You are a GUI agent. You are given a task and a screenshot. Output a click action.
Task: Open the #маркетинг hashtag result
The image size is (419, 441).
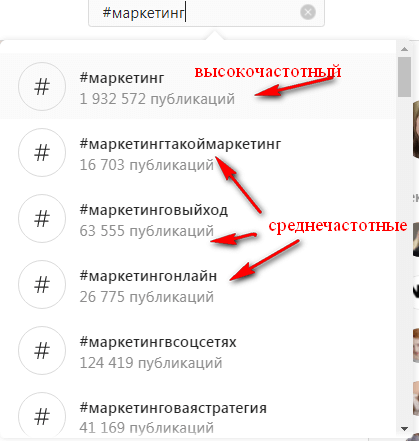coord(198,86)
